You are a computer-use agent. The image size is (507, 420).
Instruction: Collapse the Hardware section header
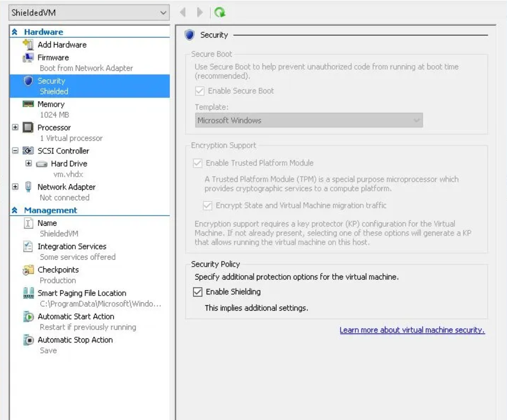click(x=15, y=32)
